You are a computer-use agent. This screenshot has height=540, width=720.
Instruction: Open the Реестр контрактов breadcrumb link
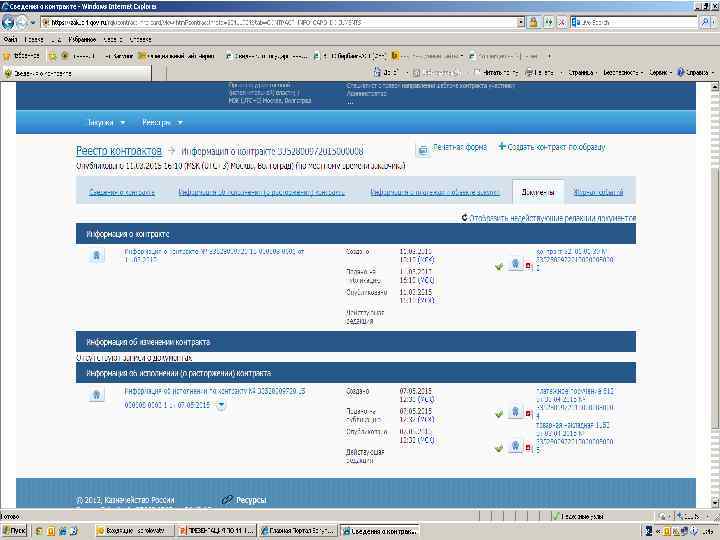pos(119,151)
